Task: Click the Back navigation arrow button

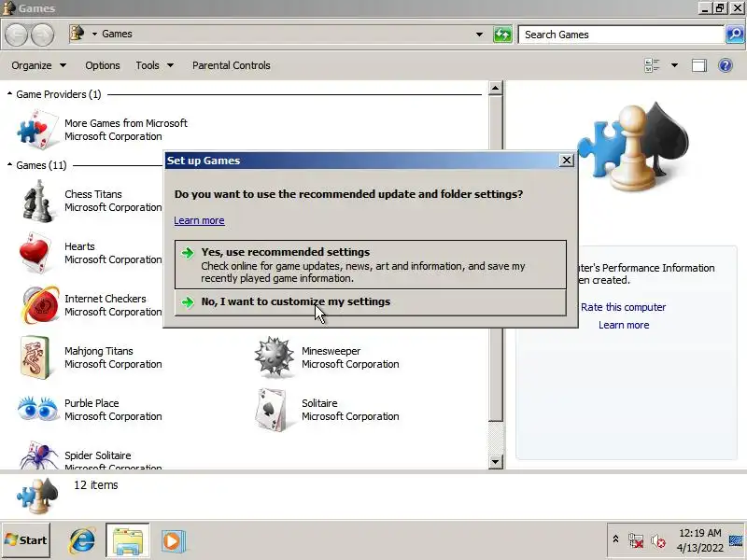Action: tap(17, 35)
